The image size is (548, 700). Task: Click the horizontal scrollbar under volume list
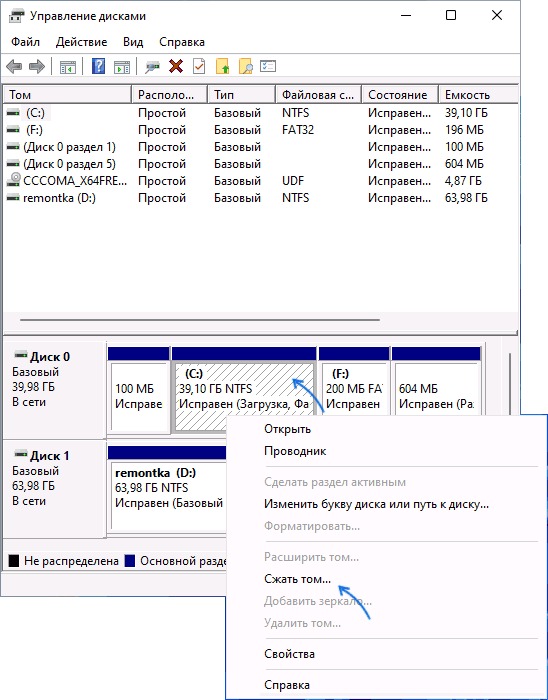[x=200, y=320]
